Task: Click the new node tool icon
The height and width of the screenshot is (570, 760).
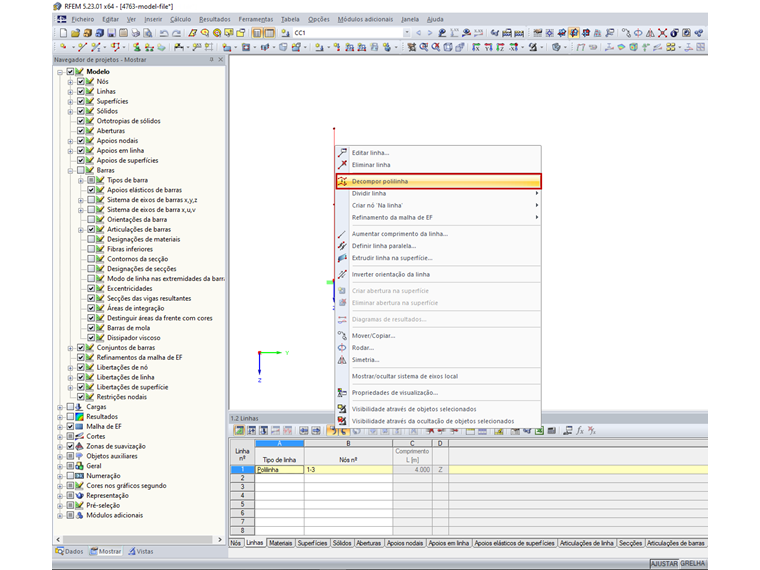Action: tap(63, 47)
